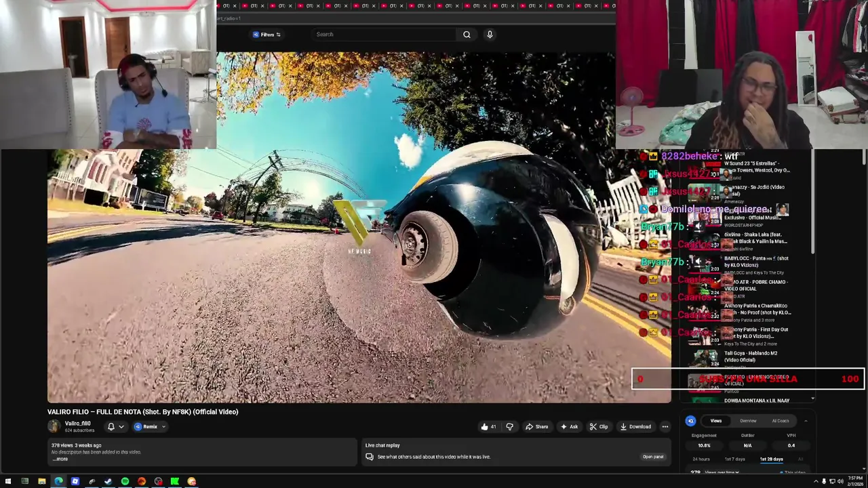Open the three-dot more actions menu

[665, 427]
